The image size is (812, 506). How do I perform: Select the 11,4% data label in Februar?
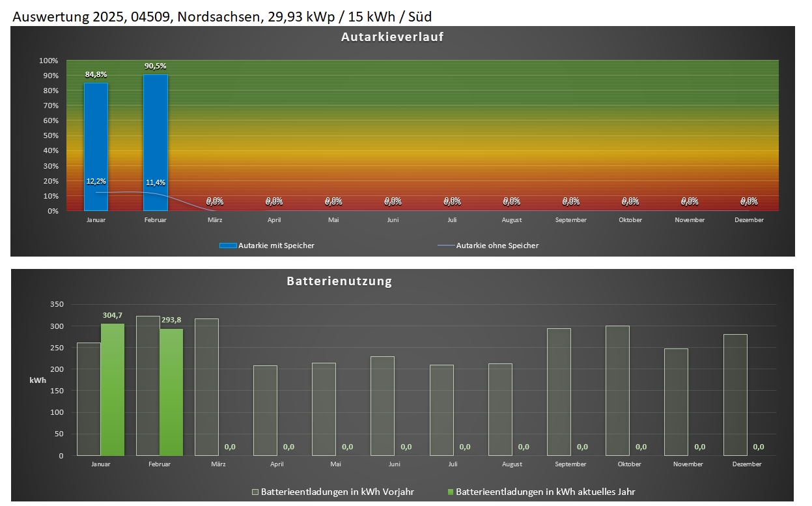point(155,182)
